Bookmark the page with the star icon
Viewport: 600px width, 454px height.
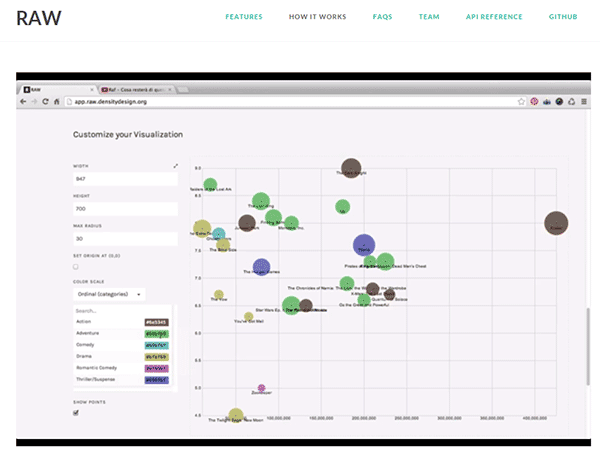coord(521,101)
